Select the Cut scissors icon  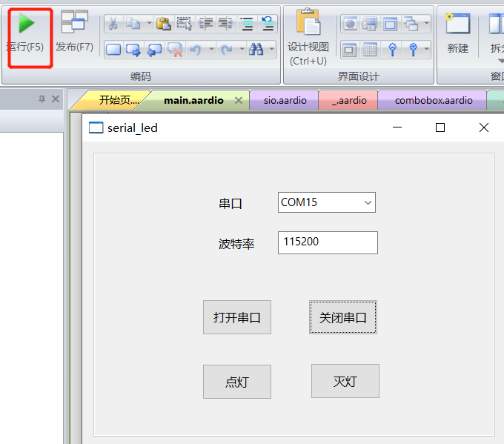[113, 24]
